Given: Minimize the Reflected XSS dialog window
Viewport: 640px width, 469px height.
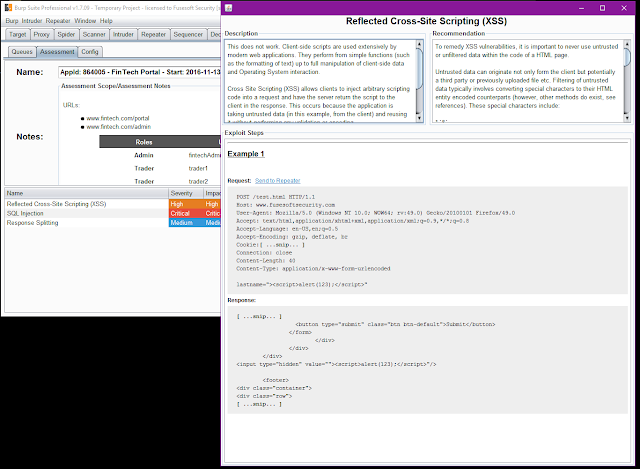Looking at the screenshot, I should pyautogui.click(x=581, y=8).
